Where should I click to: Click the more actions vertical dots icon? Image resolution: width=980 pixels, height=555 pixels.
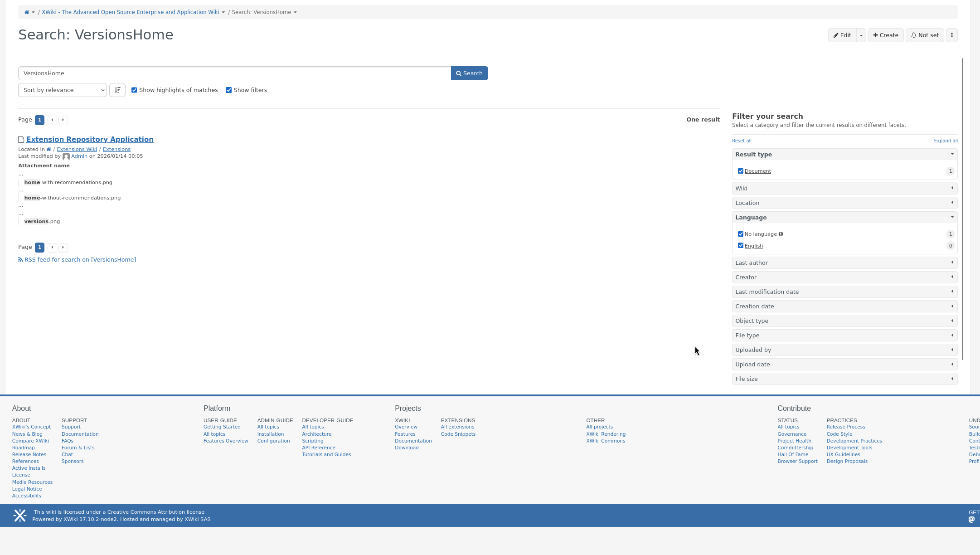click(952, 35)
